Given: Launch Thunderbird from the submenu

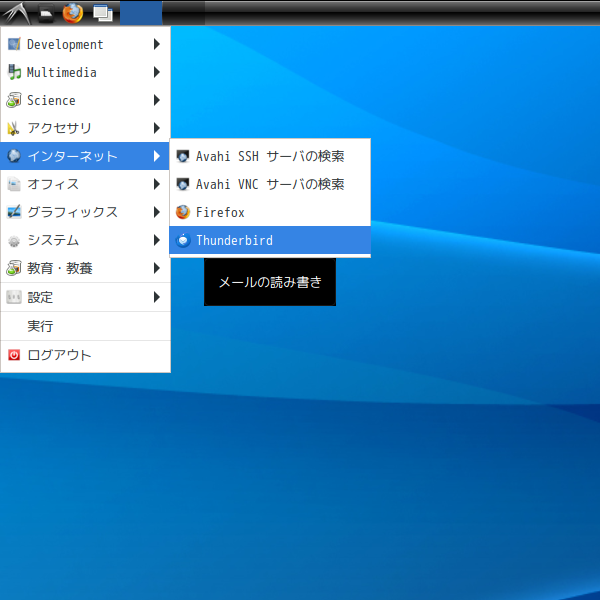Looking at the screenshot, I should [x=270, y=240].
